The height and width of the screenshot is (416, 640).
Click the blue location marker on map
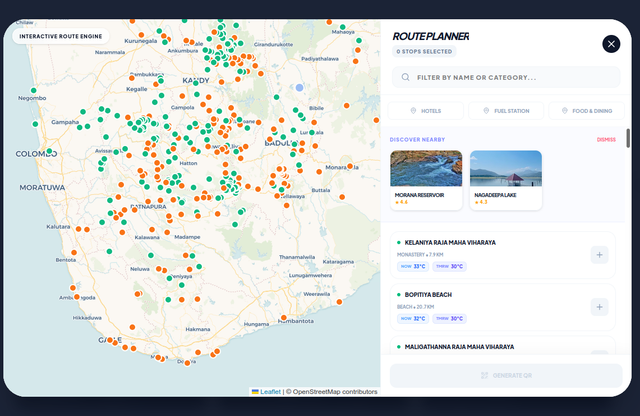tap(299, 87)
